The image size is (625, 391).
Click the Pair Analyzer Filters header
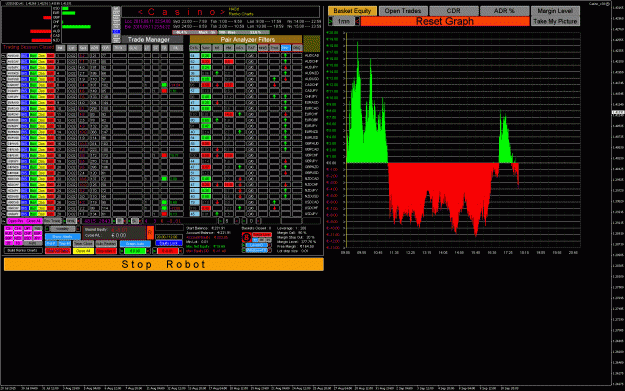(x=247, y=39)
